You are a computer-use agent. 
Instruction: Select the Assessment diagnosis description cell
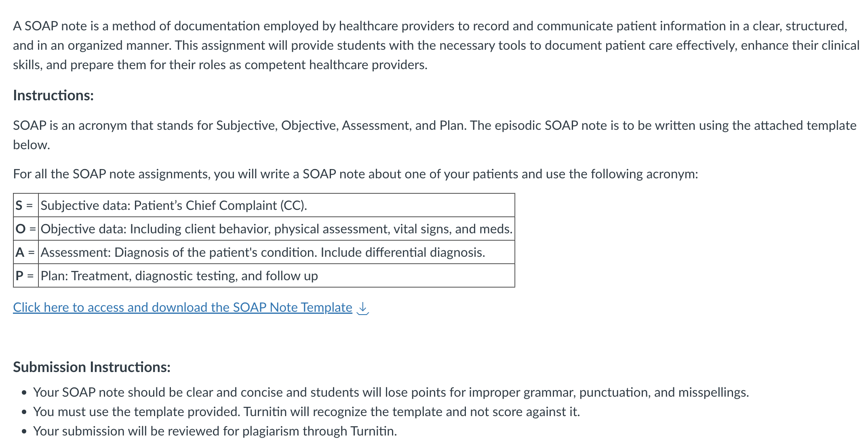[276, 252]
